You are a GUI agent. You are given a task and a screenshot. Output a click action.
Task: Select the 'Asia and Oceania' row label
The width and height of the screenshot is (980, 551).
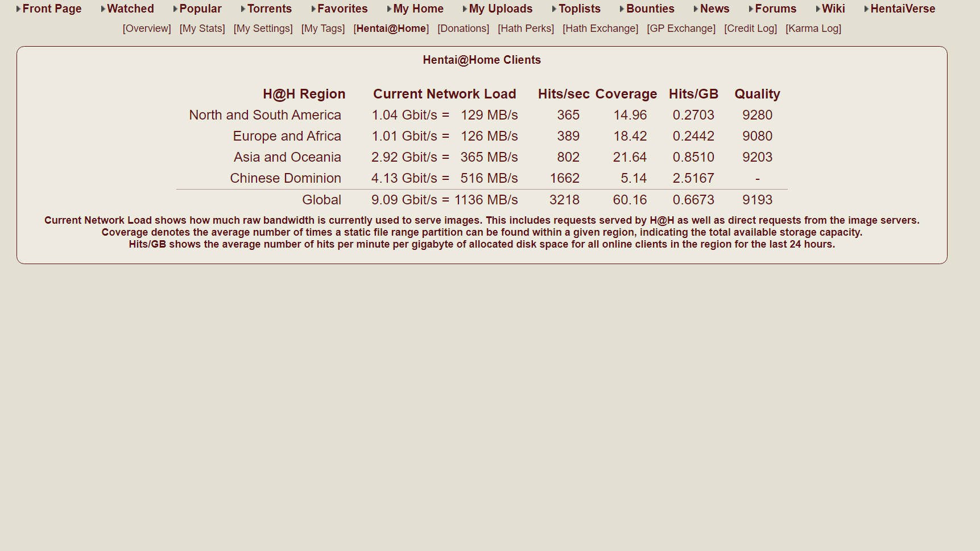(287, 157)
